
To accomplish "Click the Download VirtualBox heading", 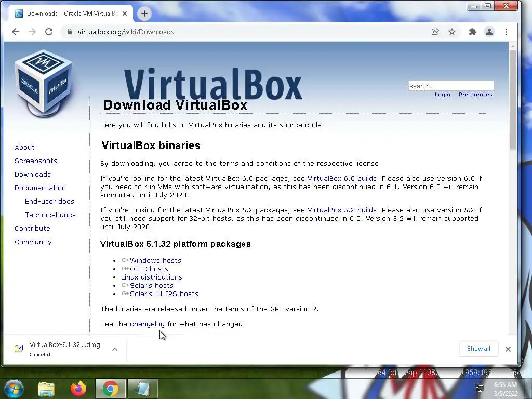I will tap(175, 105).
